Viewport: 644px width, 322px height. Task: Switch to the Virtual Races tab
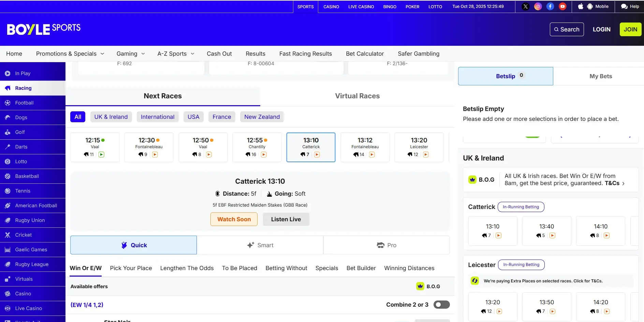pyautogui.click(x=357, y=96)
